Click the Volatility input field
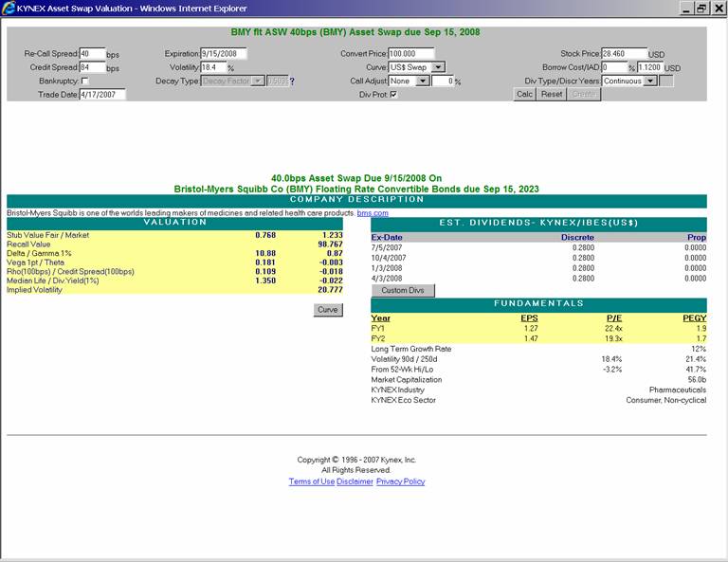Screen dimensions: 728x562 point(213,67)
